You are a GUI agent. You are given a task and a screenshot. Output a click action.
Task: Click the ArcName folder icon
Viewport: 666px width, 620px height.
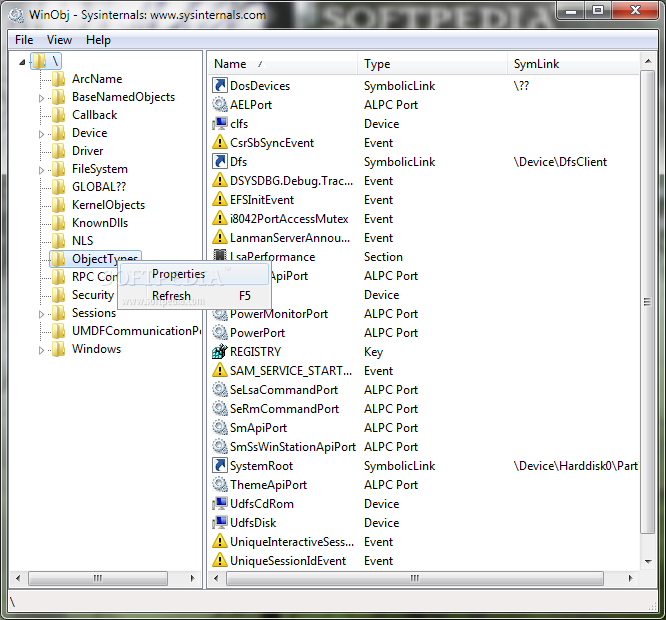point(59,79)
